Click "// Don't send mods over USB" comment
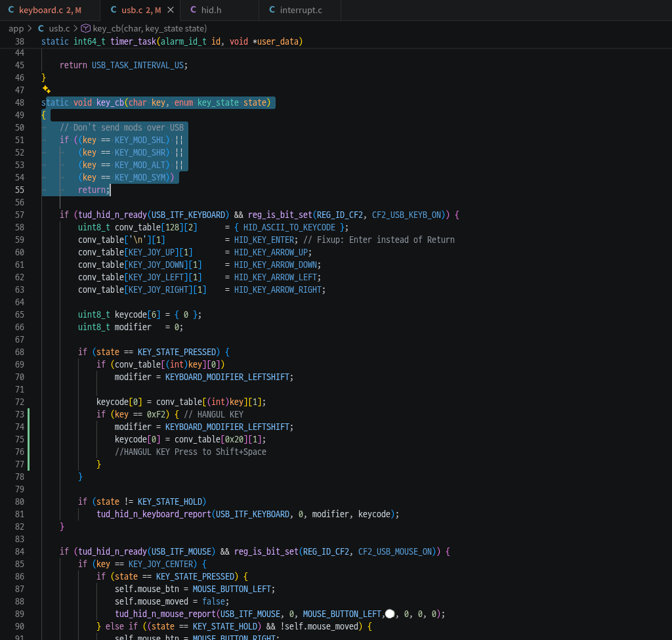This screenshot has height=640, width=672. point(121,128)
